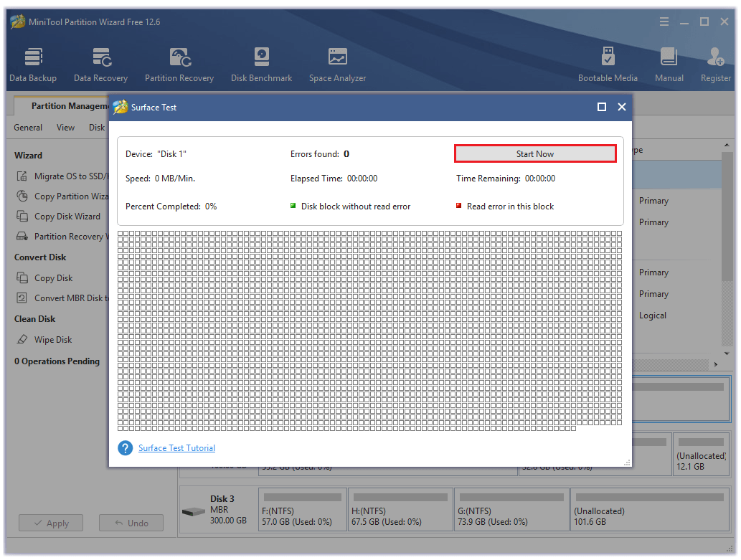Maximize the Surface Test dialog
741x560 pixels.
[602, 108]
